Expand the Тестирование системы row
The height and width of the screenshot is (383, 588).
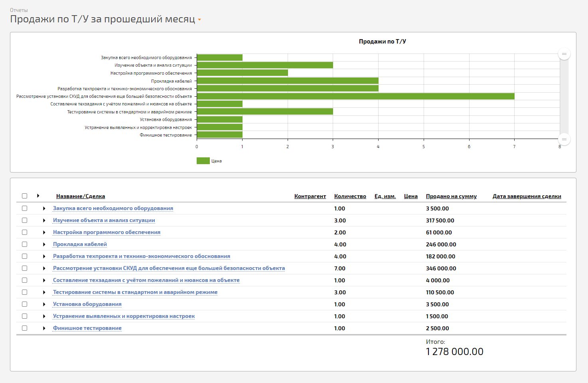pos(44,292)
